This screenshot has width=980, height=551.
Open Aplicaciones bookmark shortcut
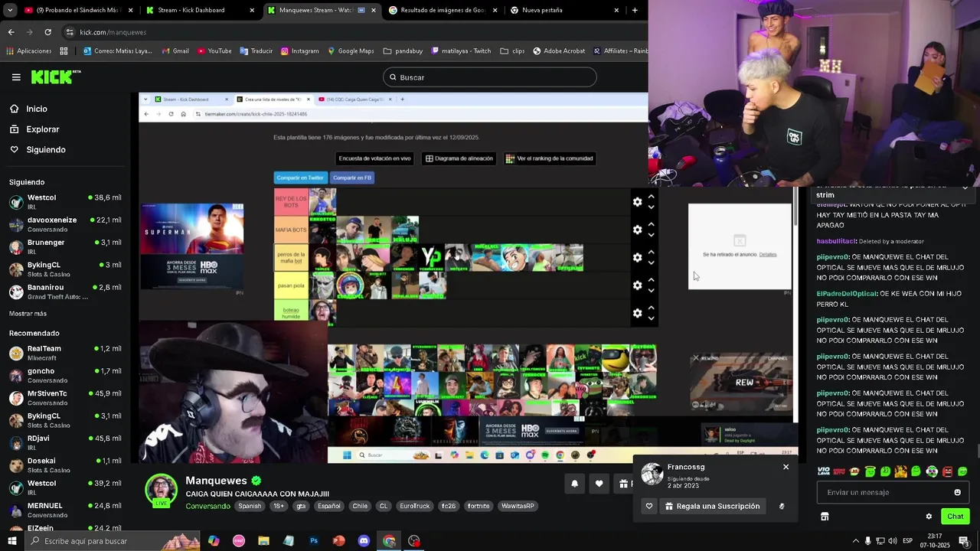[x=29, y=51]
